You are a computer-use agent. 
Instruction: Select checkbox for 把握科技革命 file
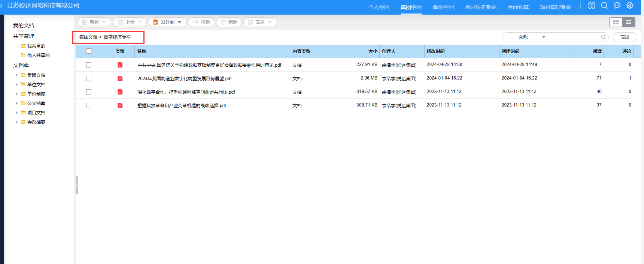89,105
